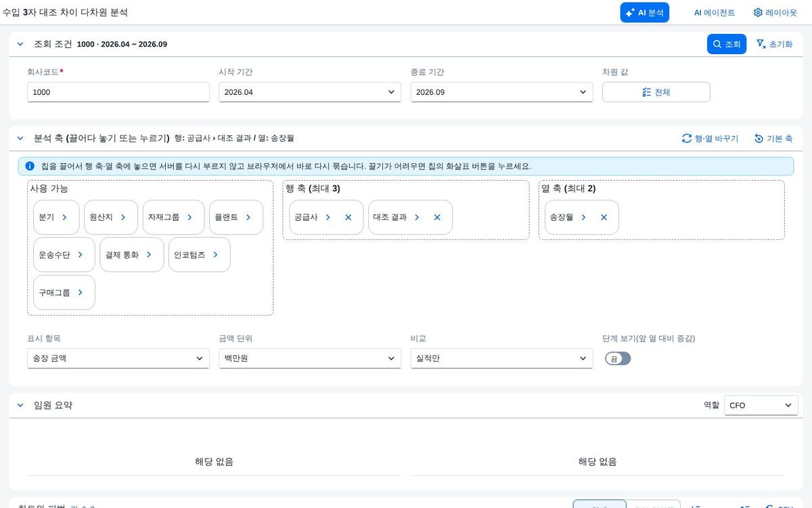Image resolution: width=812 pixels, height=508 pixels.
Task: Click the AI 분석 button
Action: point(644,12)
